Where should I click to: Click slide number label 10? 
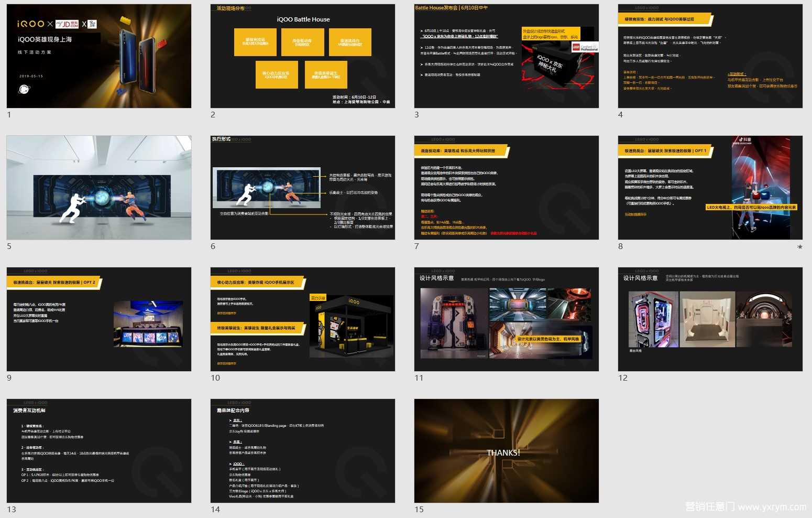pos(215,378)
